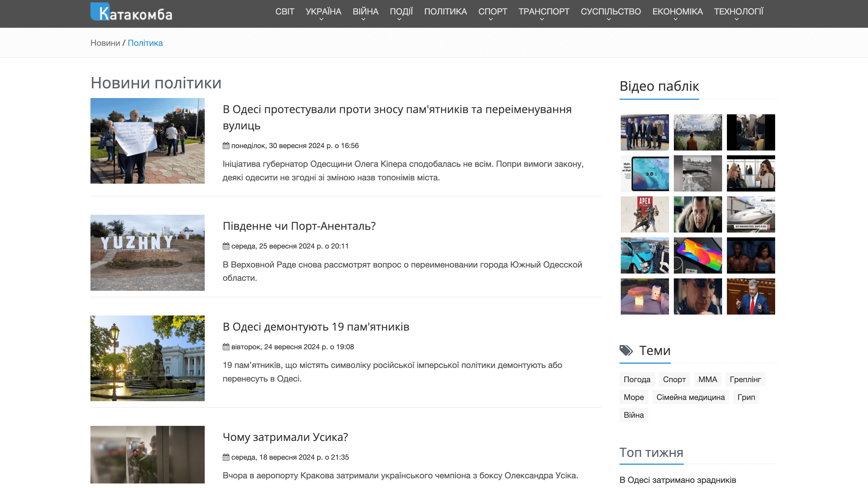This screenshot has width=868, height=488.
Task: Open video thumbnail of two women talking
Action: [x=751, y=173]
